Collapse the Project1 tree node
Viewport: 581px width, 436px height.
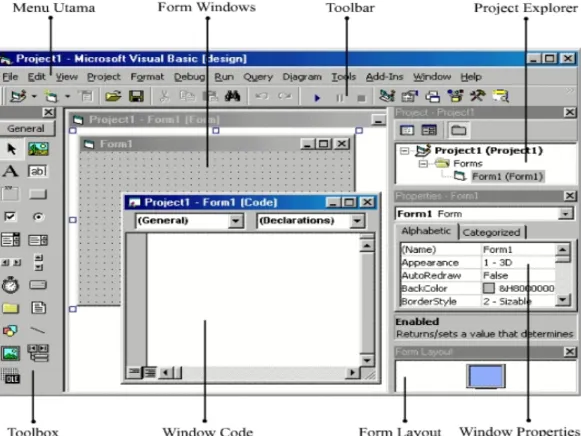tap(405, 151)
